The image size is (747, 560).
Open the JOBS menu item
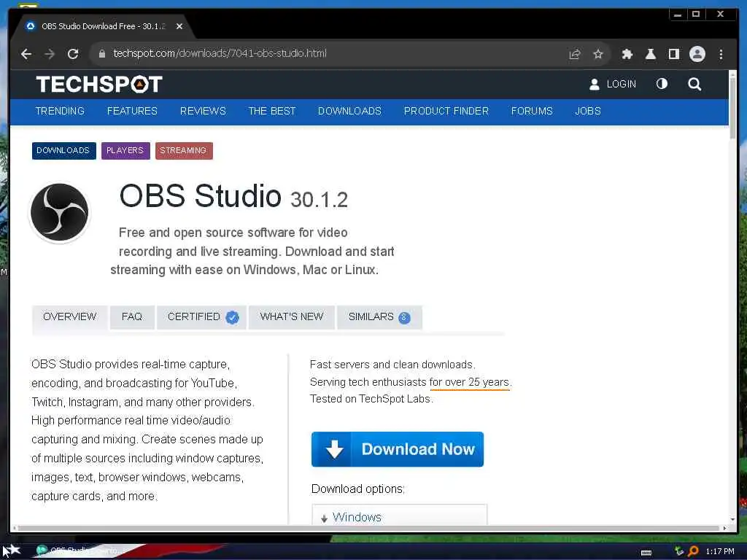(587, 111)
